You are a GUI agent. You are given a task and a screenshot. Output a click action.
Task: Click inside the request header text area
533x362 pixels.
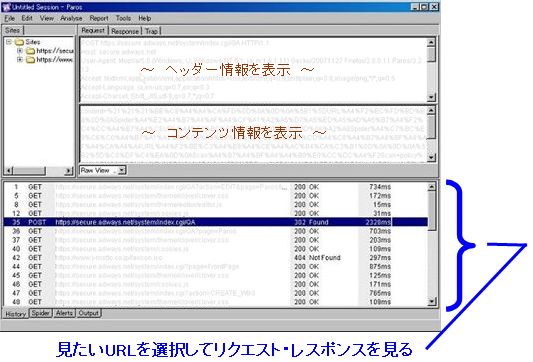tap(254, 70)
